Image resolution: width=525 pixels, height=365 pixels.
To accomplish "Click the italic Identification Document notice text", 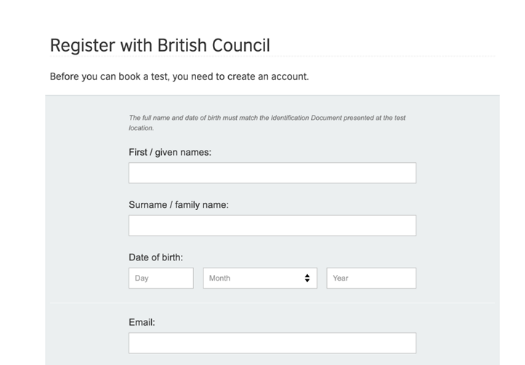I will 267,123.
